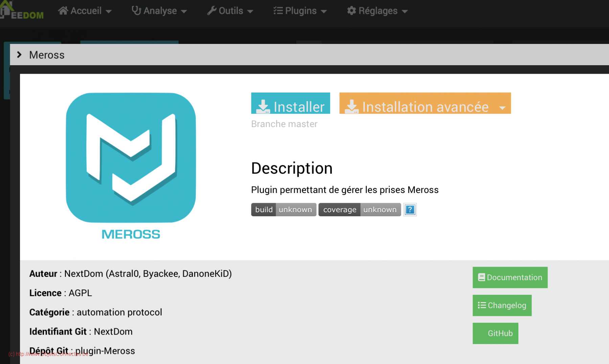Click the Auteur NextDom line
Image resolution: width=609 pixels, height=364 pixels.
pyautogui.click(x=131, y=274)
